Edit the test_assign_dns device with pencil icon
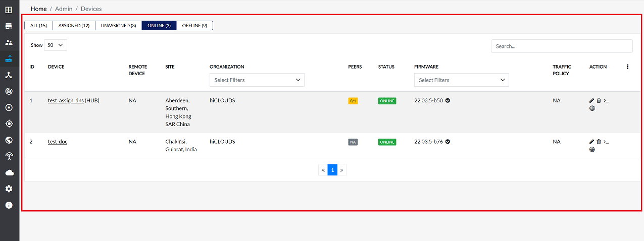The height and width of the screenshot is (241, 644). [x=592, y=101]
